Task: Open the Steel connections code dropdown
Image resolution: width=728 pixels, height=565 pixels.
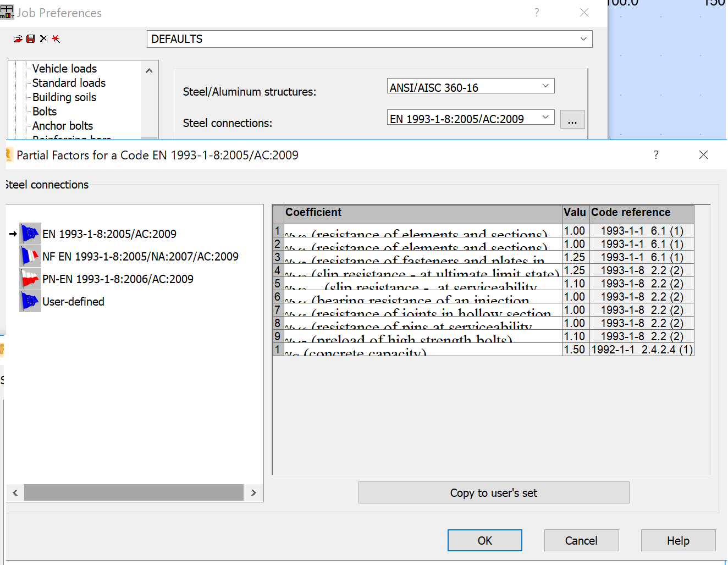Action: click(x=471, y=118)
